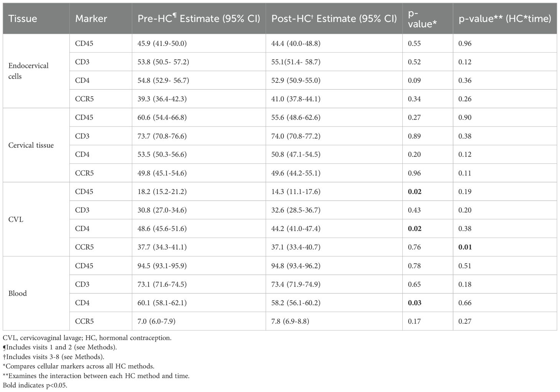This screenshot has width=560, height=392.
Task: Select the Cervical tissue row label
Action: [31, 145]
